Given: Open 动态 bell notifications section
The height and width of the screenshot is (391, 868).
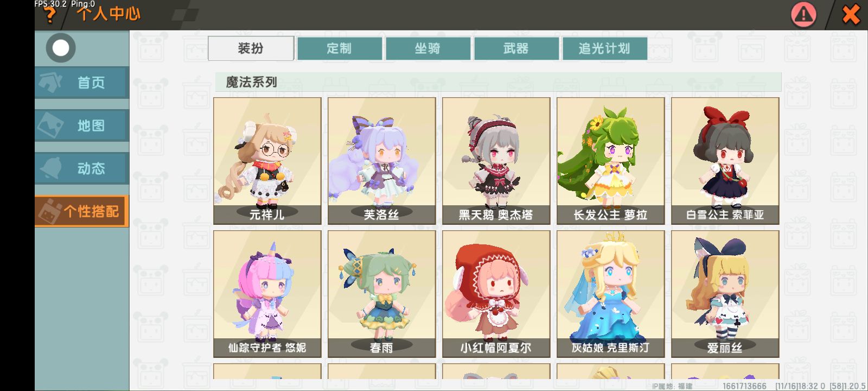Looking at the screenshot, I should pos(82,168).
